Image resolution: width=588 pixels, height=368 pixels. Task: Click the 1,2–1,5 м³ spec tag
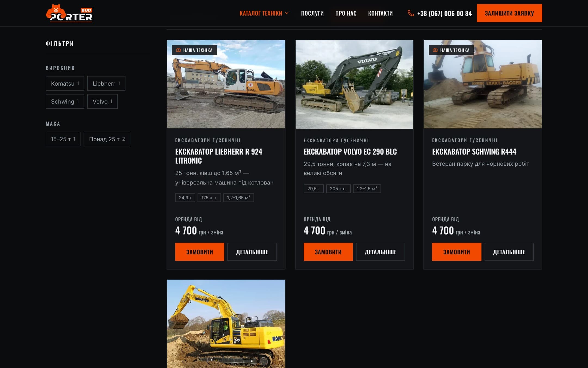367,189
